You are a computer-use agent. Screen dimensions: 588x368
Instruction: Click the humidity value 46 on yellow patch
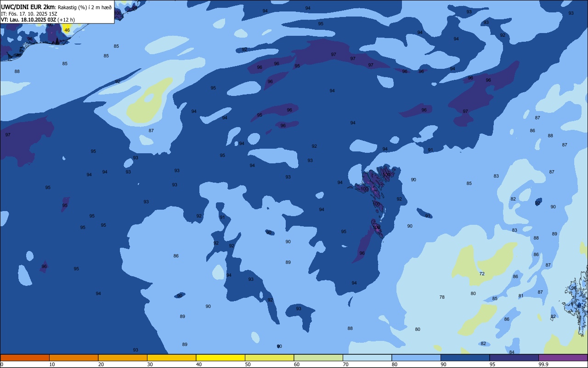point(67,30)
